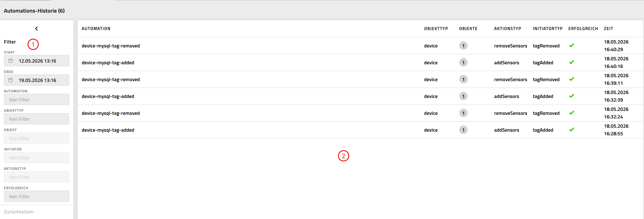Viewport: 644px width, 219px height.
Task: Set the ENDE date field 19.05.2026 13:16
Action: coord(36,80)
